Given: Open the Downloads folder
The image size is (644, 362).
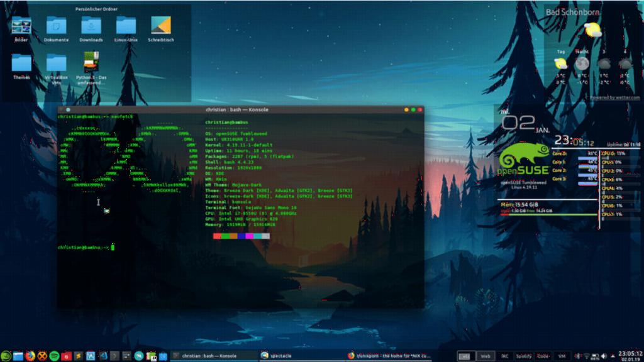Looking at the screenshot, I should (91, 30).
